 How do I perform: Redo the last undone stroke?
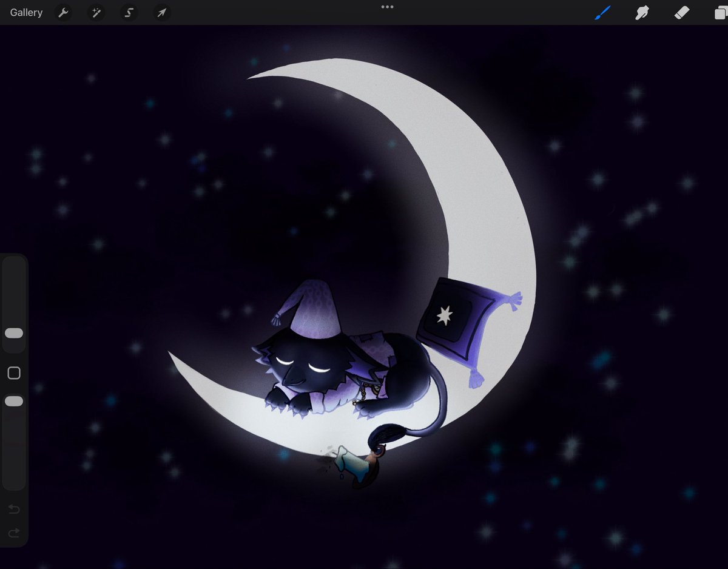(x=14, y=533)
